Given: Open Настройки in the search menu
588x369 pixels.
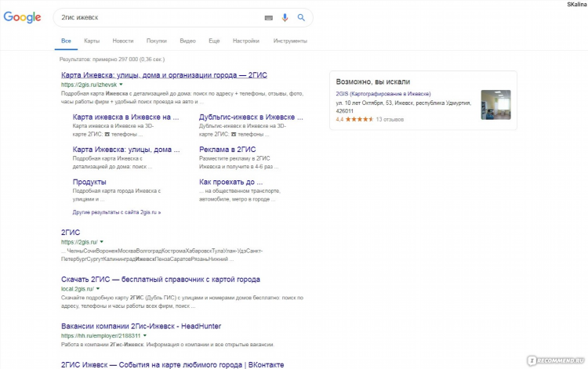Looking at the screenshot, I should [246, 41].
